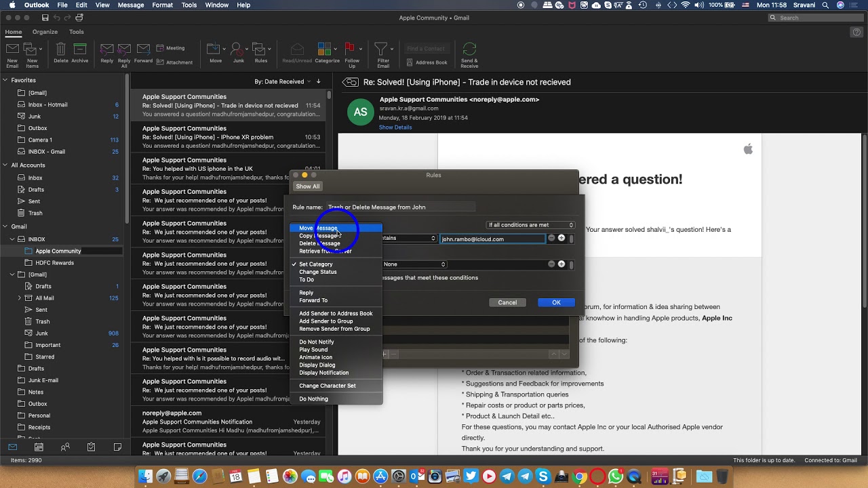The image size is (868, 488).
Task: Click the Reply All icon
Action: 124,49
